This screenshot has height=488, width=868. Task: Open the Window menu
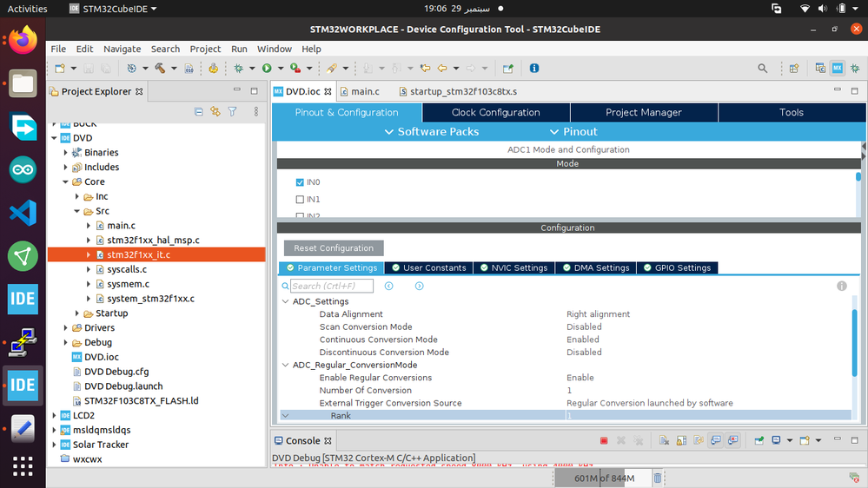[x=274, y=49]
